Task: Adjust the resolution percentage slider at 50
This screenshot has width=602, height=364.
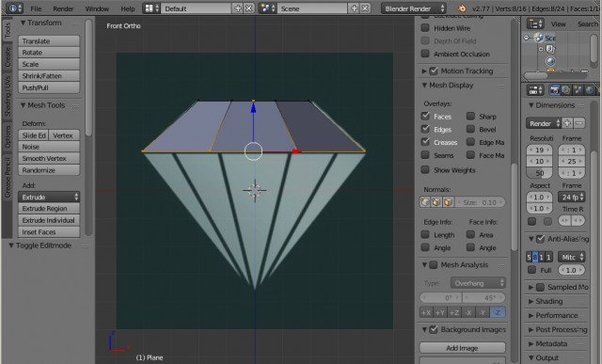Action: pyautogui.click(x=539, y=173)
